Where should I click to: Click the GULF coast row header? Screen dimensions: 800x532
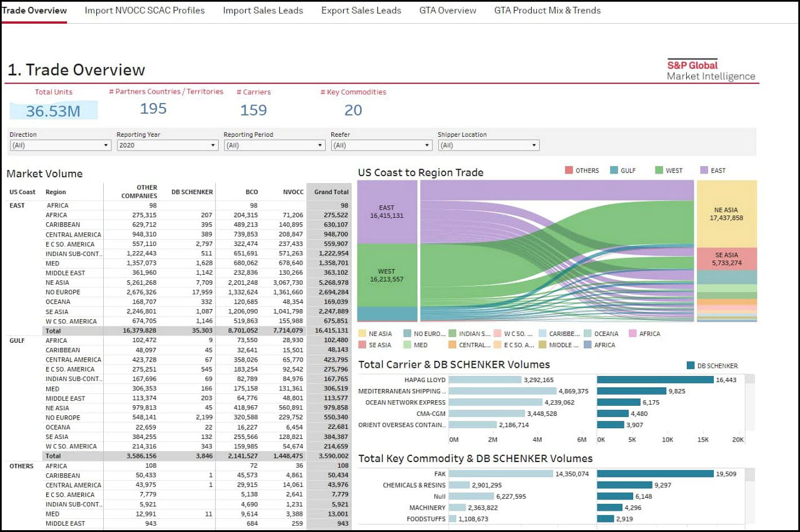[16, 340]
